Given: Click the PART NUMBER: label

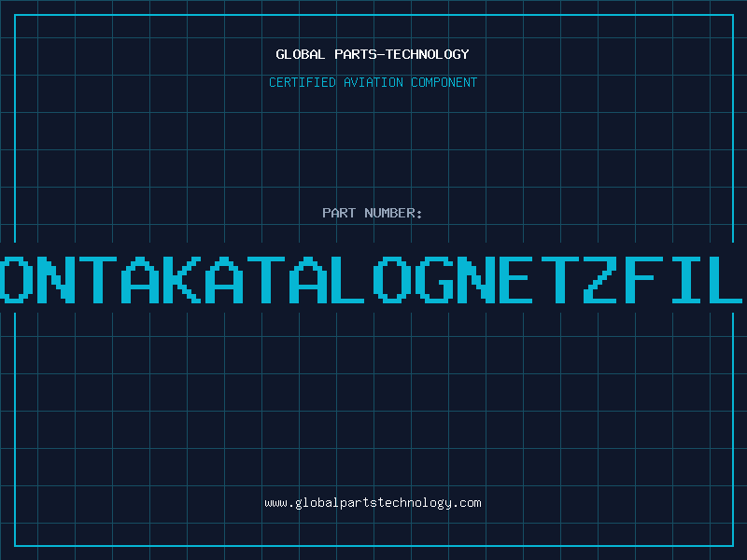Looking at the screenshot, I should click(373, 213).
